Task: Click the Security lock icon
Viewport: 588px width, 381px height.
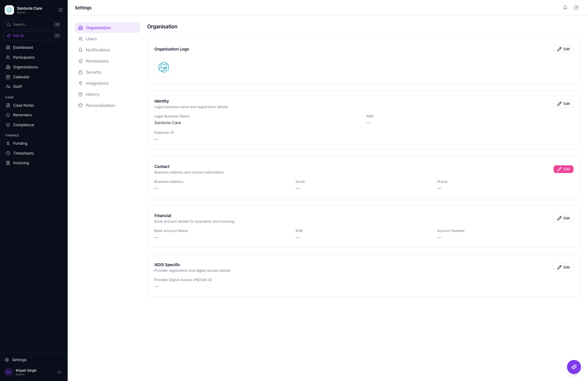Action: pos(81,72)
